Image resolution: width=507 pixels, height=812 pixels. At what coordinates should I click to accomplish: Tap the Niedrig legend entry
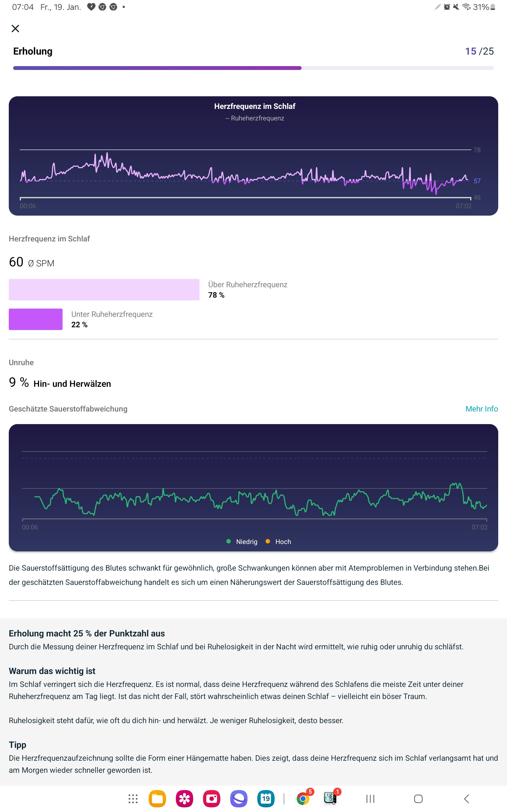click(x=243, y=542)
